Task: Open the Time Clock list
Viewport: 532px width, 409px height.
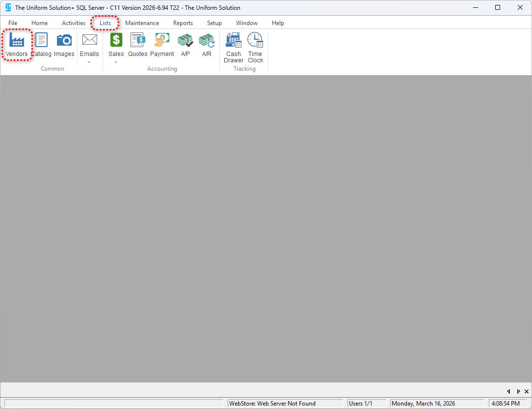Action: click(x=255, y=48)
